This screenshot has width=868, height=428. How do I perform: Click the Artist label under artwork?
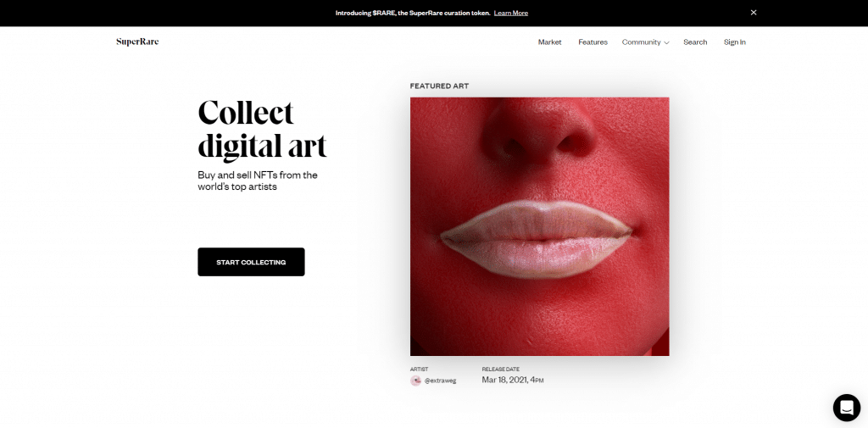pyautogui.click(x=419, y=370)
